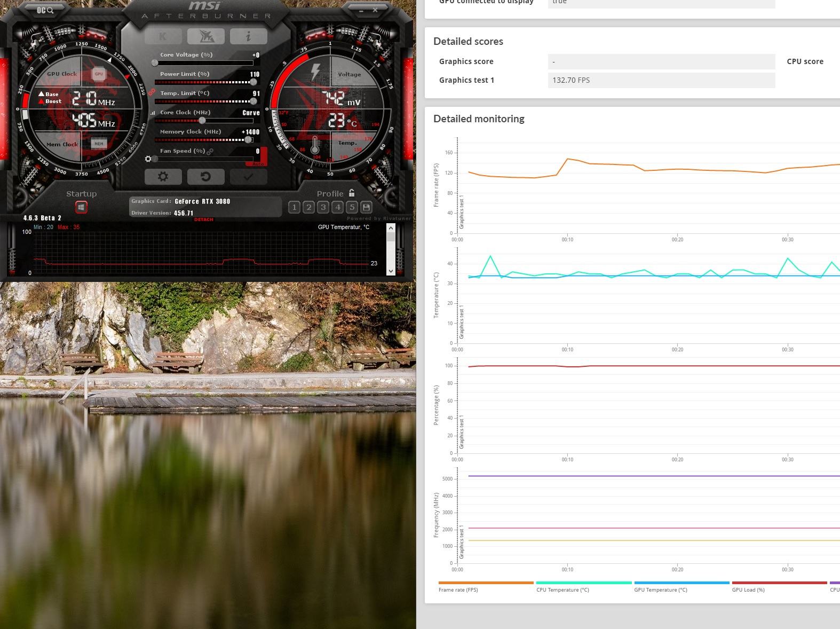Click the purple frequency graph line

(654, 476)
